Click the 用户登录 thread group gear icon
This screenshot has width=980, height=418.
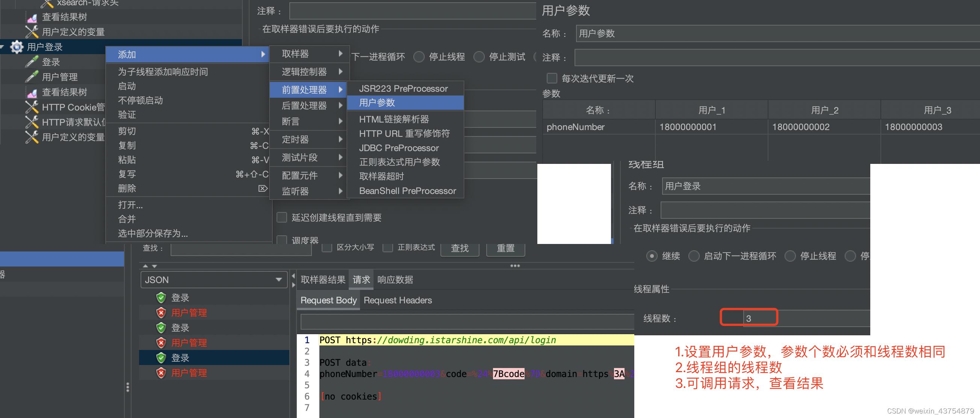pos(17,47)
